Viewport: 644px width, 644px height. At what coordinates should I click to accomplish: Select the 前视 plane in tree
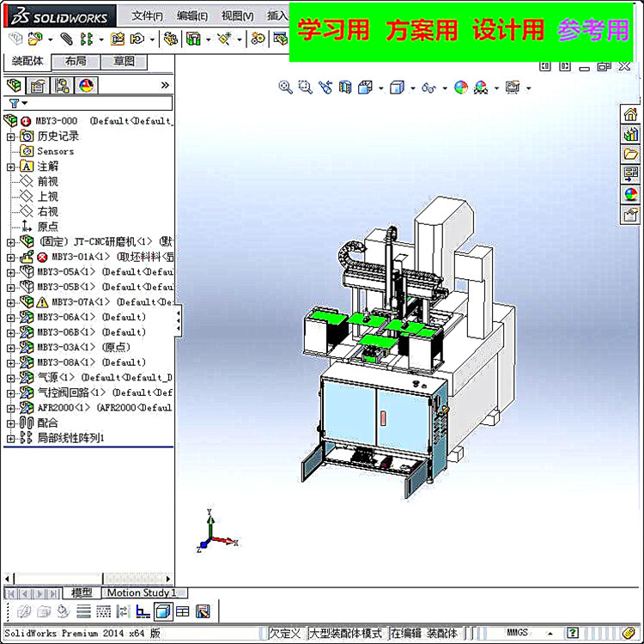click(x=47, y=181)
